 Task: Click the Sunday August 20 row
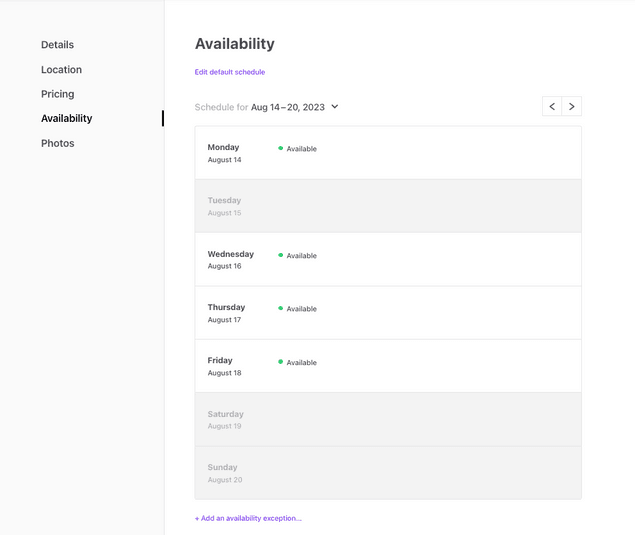[x=388, y=473]
